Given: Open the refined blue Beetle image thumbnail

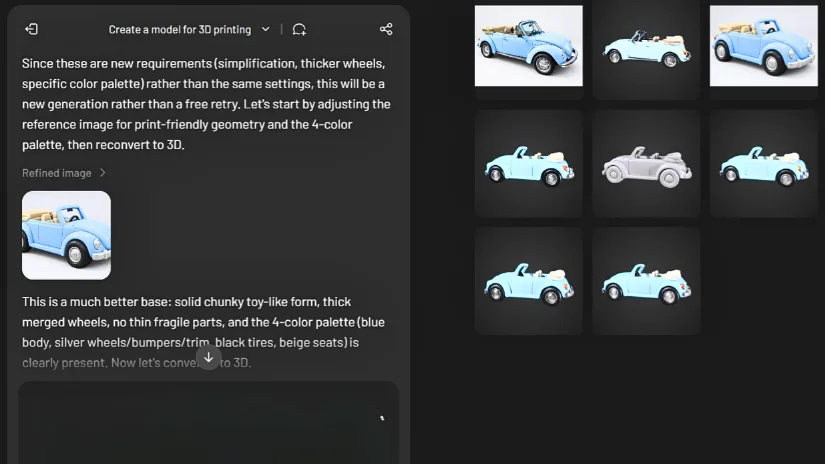Looking at the screenshot, I should (x=66, y=235).
